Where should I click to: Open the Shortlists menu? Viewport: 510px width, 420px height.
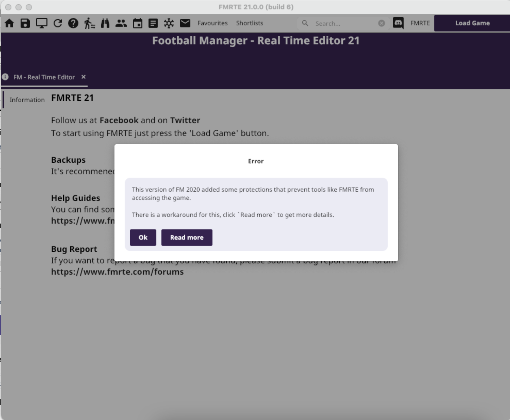tap(250, 23)
